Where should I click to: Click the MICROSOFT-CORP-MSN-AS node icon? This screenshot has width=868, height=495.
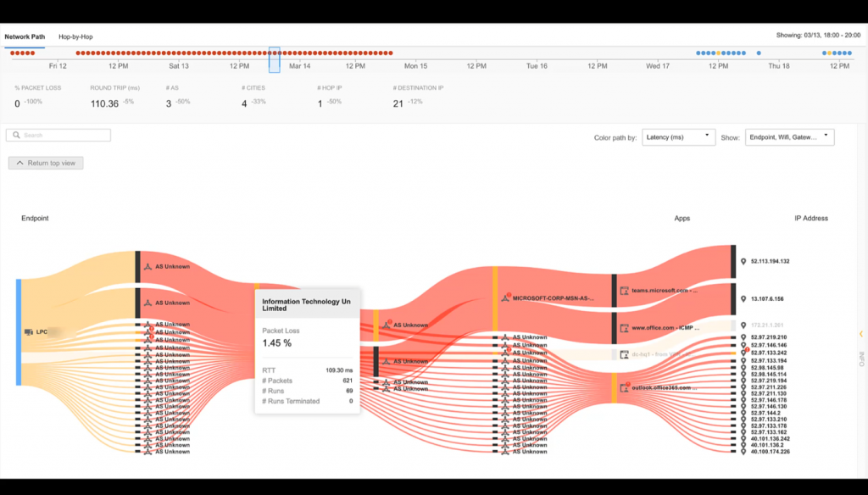(505, 298)
